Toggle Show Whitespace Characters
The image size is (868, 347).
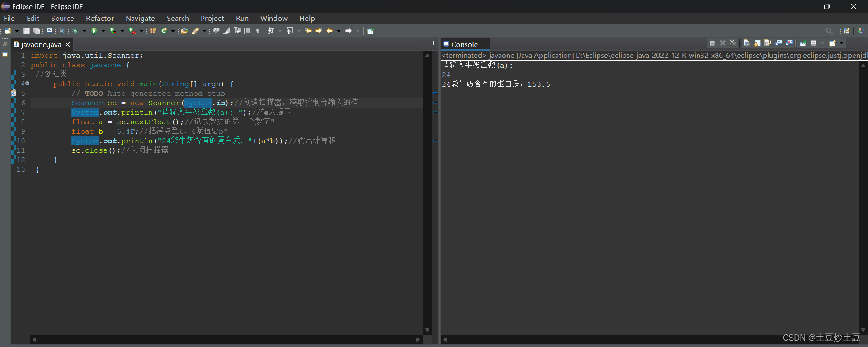(x=258, y=31)
